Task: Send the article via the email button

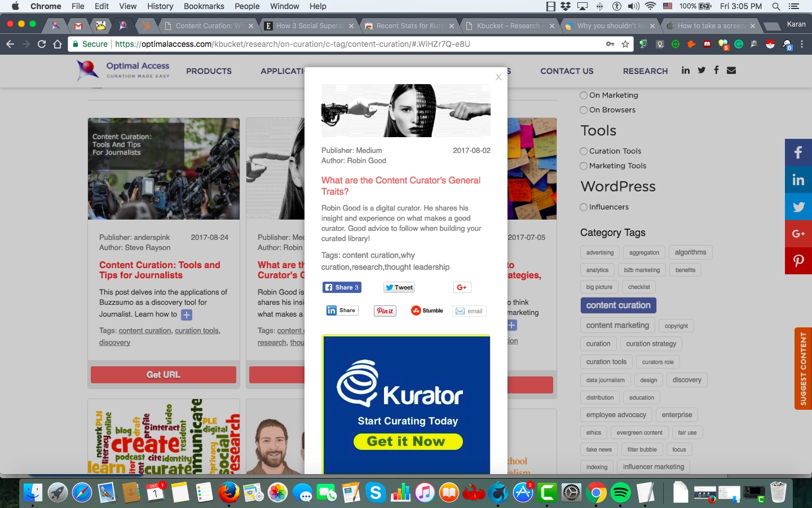Action: [x=469, y=311]
